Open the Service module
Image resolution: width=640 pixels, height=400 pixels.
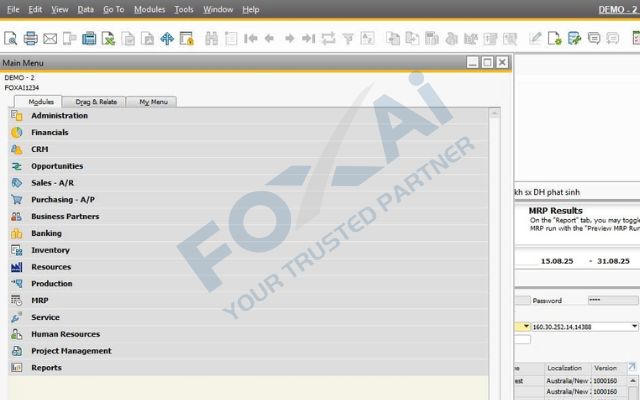[248, 317]
